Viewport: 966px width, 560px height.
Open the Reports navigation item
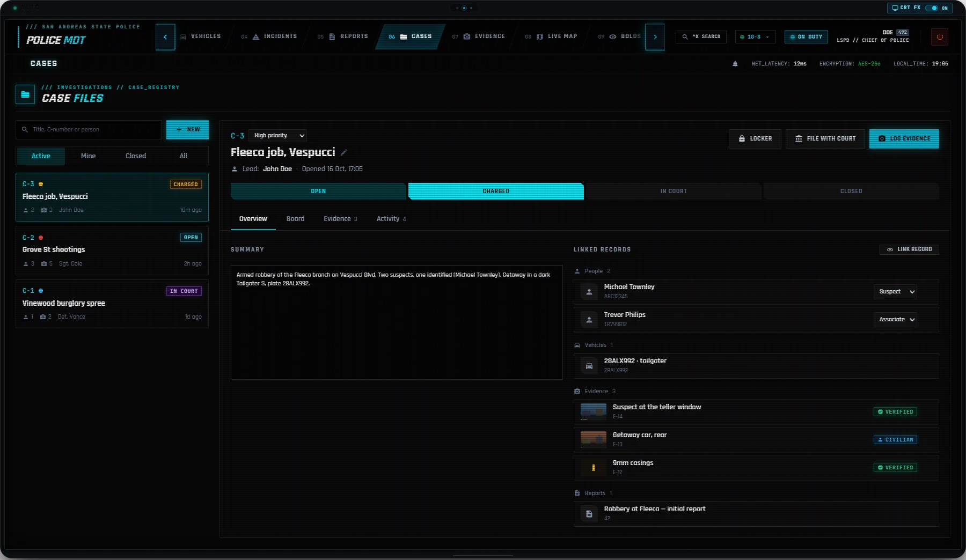(x=343, y=36)
